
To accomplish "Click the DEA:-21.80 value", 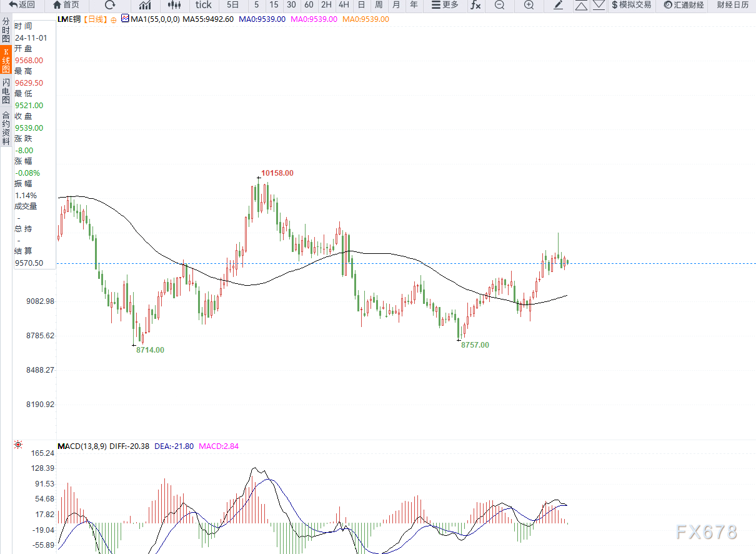I will 174,446.
